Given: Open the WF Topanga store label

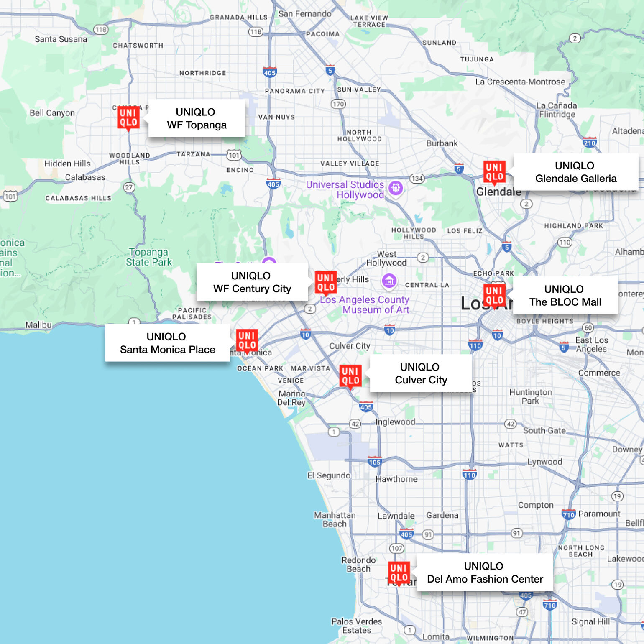Looking at the screenshot, I should tap(197, 118).
